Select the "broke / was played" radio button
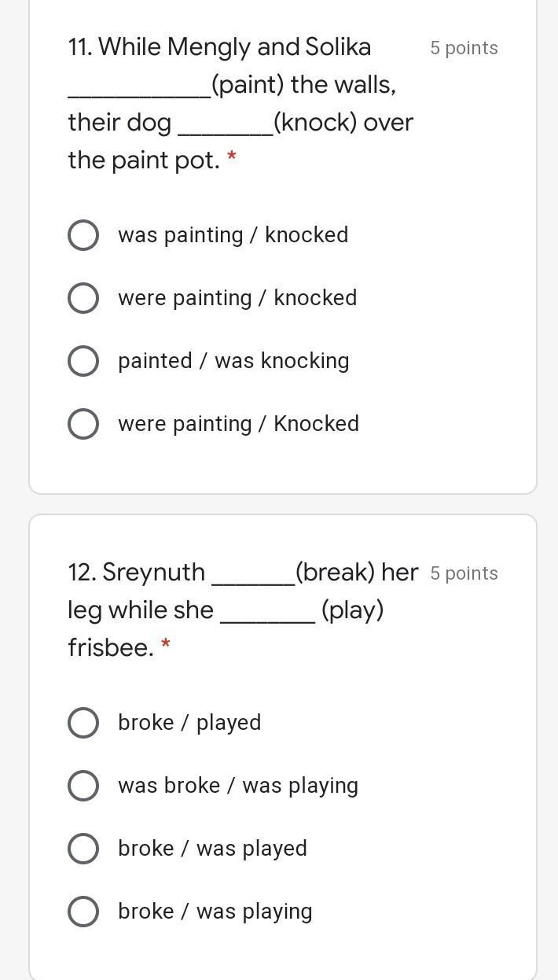This screenshot has width=558, height=980. point(83,849)
